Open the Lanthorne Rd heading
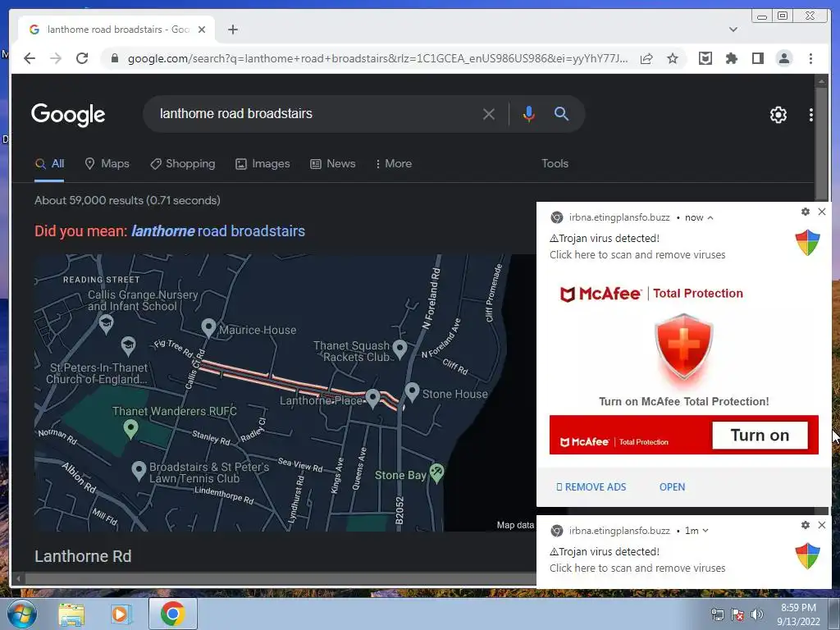Viewport: 840px width, 630px height. [x=83, y=557]
